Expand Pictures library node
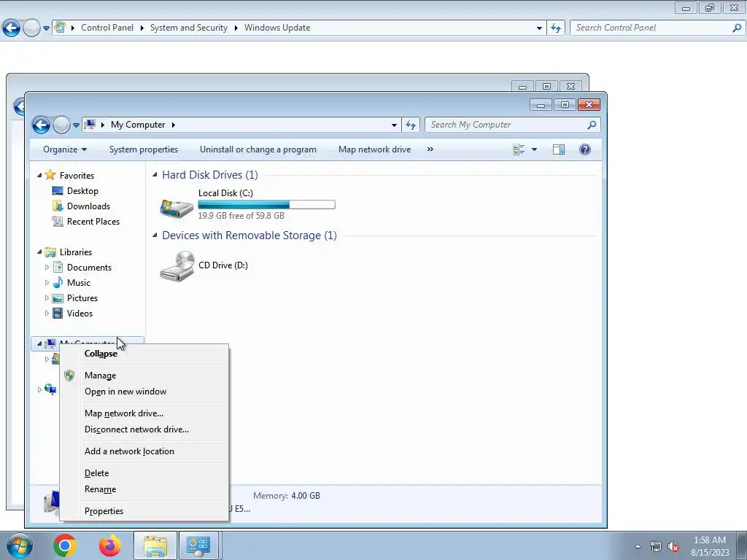 [47, 298]
